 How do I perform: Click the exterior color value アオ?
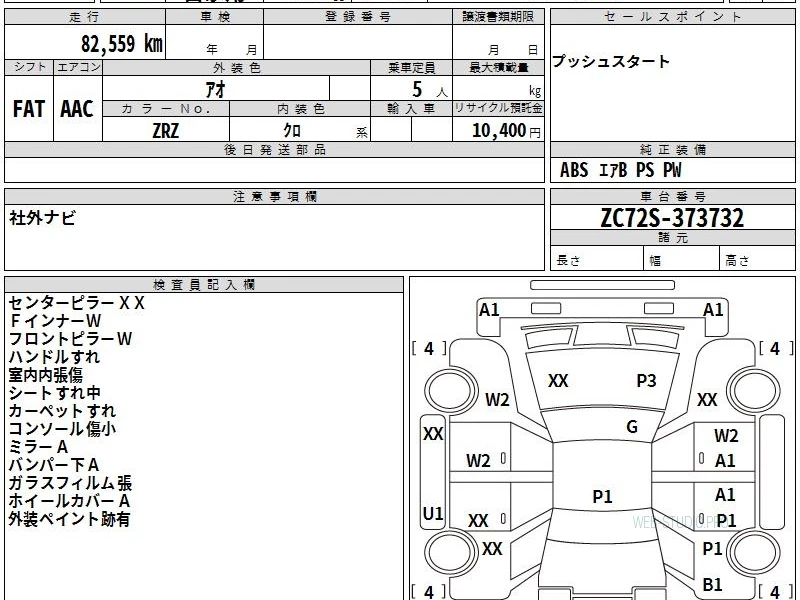[215, 90]
